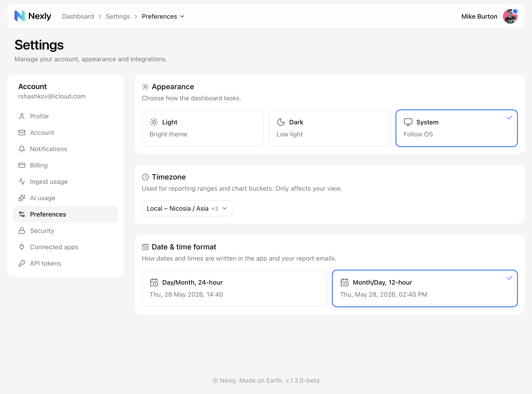Select the Light bright theme option
The width and height of the screenshot is (532, 394).
click(x=202, y=128)
